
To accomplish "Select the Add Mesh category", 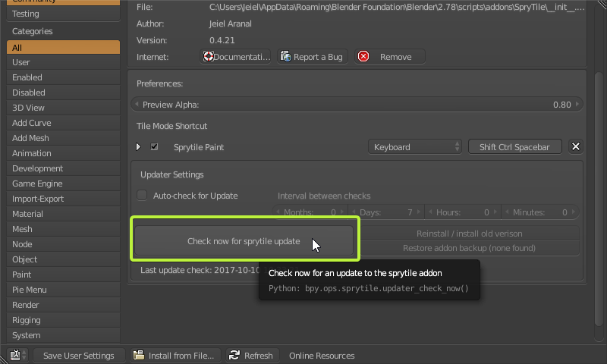I will point(63,138).
